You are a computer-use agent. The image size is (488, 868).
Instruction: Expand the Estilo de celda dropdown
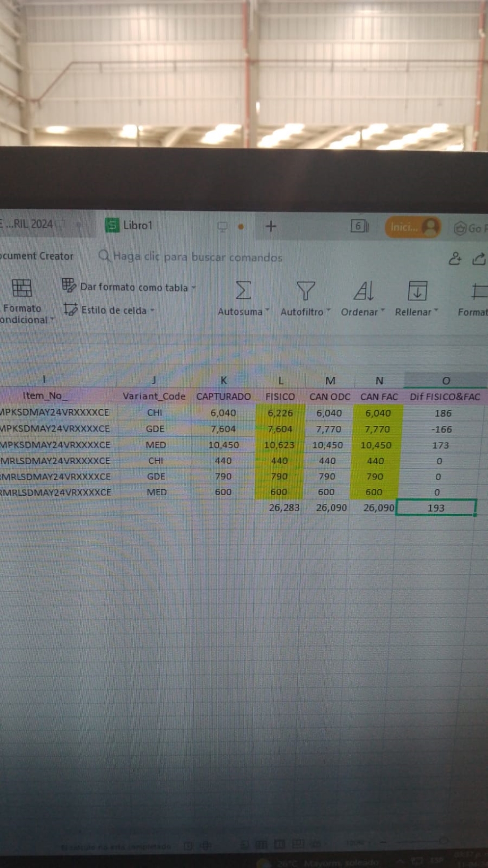point(153,310)
